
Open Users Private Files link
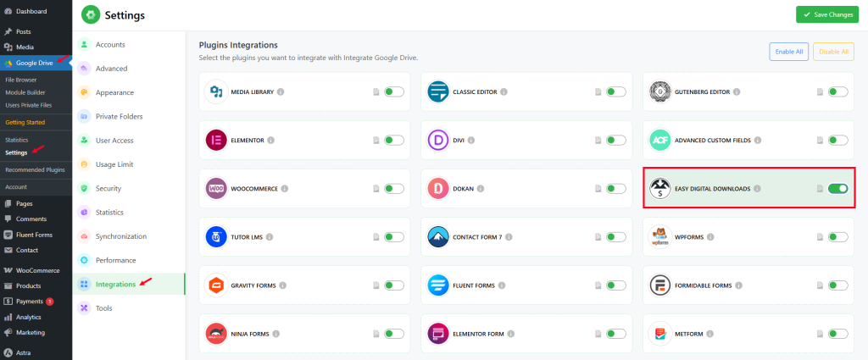[x=28, y=105]
